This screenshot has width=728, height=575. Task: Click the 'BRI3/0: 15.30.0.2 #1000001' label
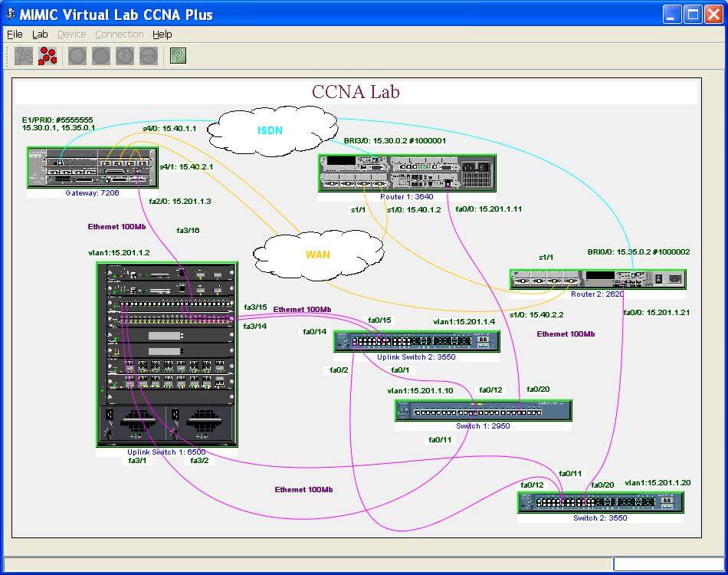pos(395,140)
